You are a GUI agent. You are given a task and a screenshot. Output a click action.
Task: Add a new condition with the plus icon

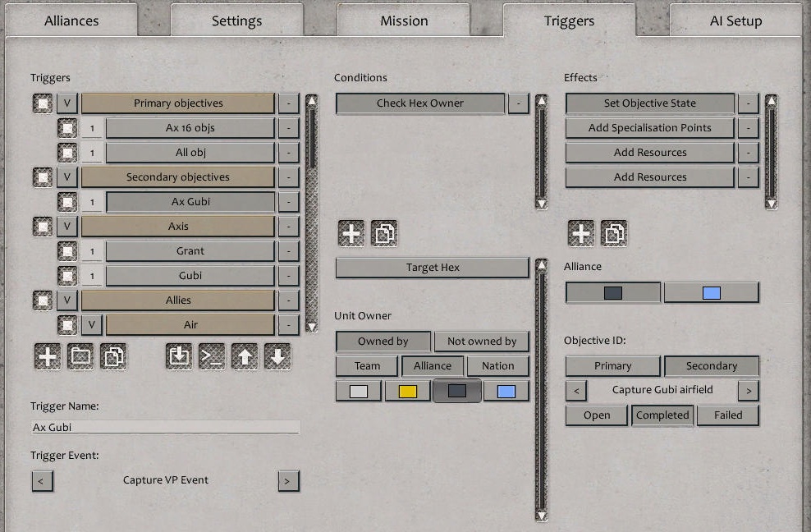coord(351,233)
